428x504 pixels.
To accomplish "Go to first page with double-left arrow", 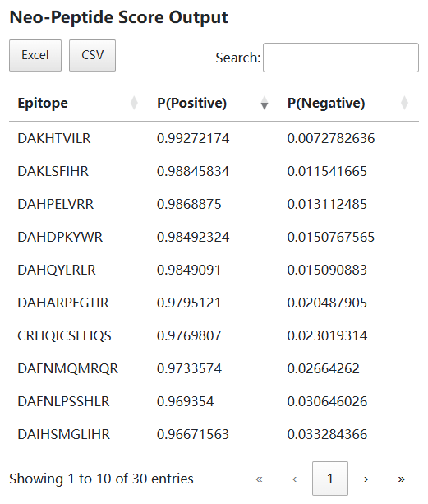I will (259, 479).
